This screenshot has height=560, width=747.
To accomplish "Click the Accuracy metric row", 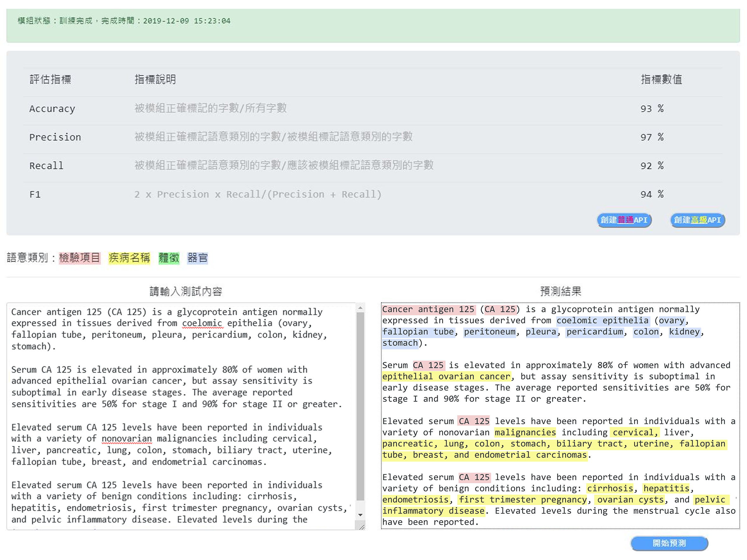I will pos(373,109).
